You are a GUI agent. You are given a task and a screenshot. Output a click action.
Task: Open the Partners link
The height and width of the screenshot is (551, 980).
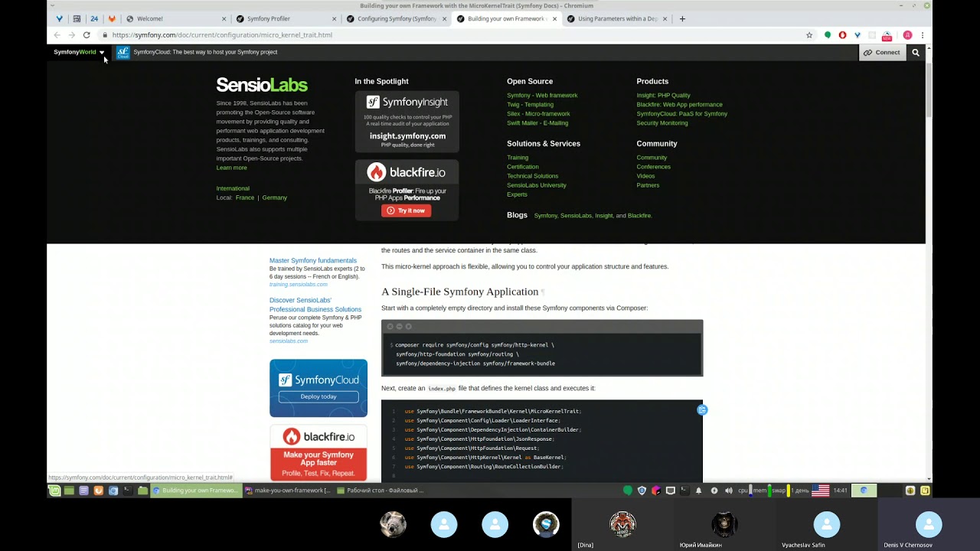click(x=648, y=184)
